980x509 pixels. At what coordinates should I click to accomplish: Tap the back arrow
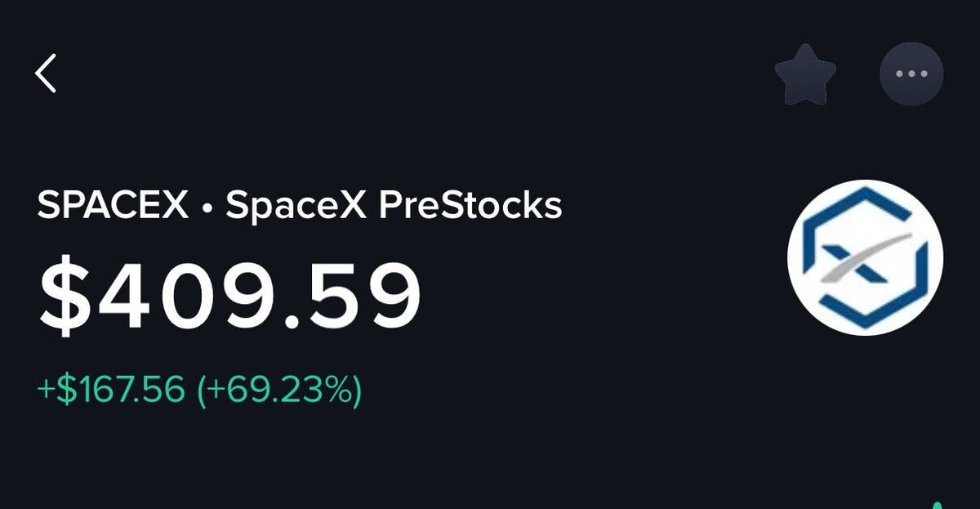point(46,74)
